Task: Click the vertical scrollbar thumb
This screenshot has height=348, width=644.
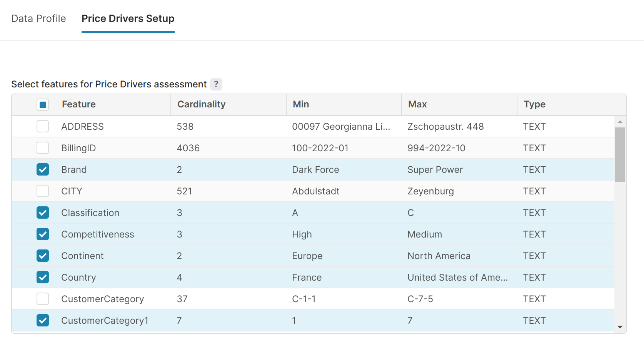Action: [620, 154]
